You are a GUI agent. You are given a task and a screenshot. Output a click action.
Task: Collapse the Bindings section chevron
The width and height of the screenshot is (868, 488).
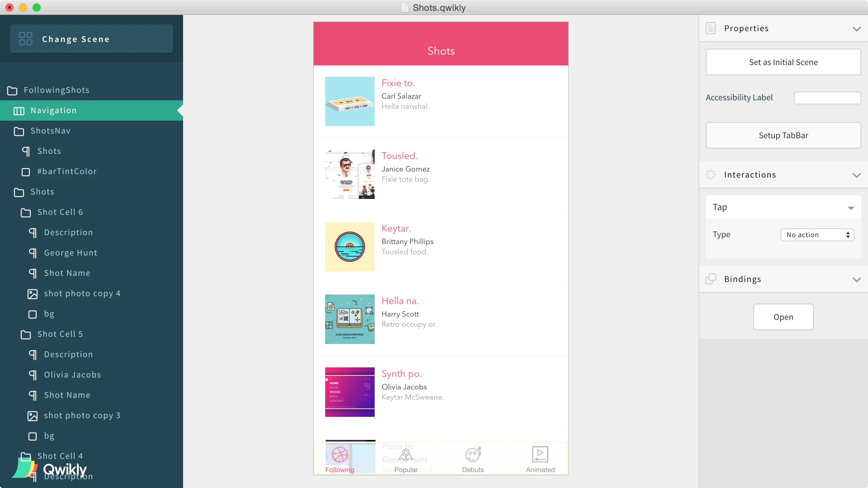[x=856, y=280]
